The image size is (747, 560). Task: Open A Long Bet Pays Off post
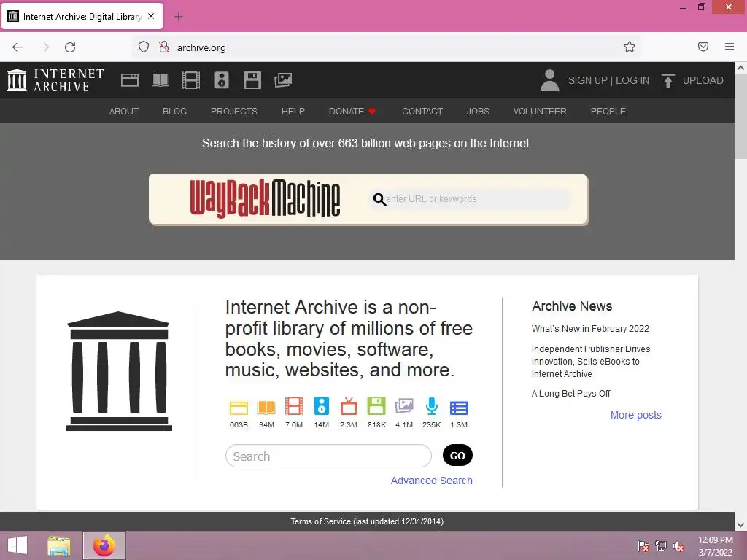(x=570, y=393)
